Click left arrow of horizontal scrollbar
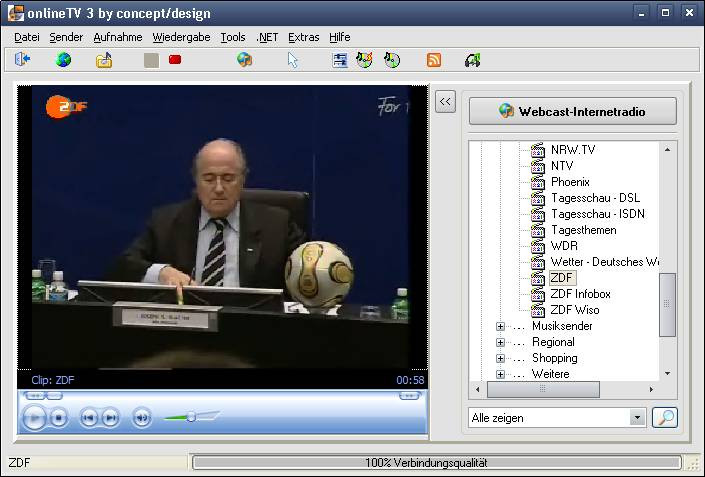The width and height of the screenshot is (705, 477). click(477, 389)
